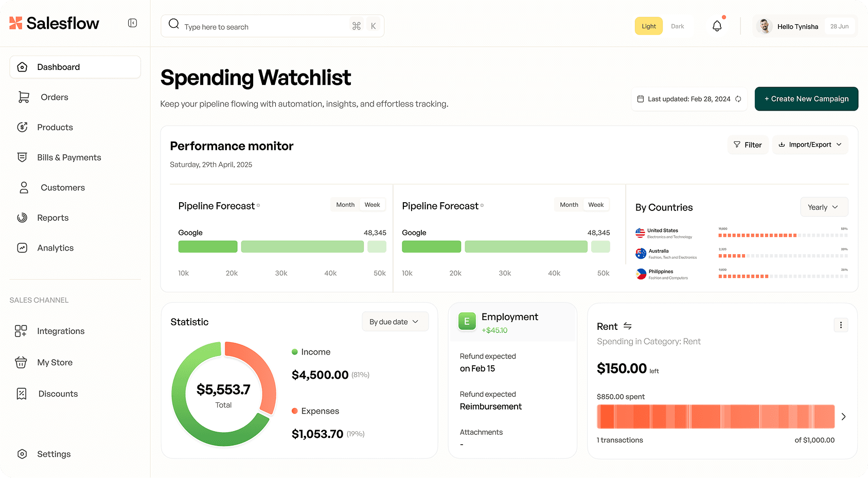Select Week in second Pipeline Forecast
The image size is (868, 478).
click(x=596, y=204)
